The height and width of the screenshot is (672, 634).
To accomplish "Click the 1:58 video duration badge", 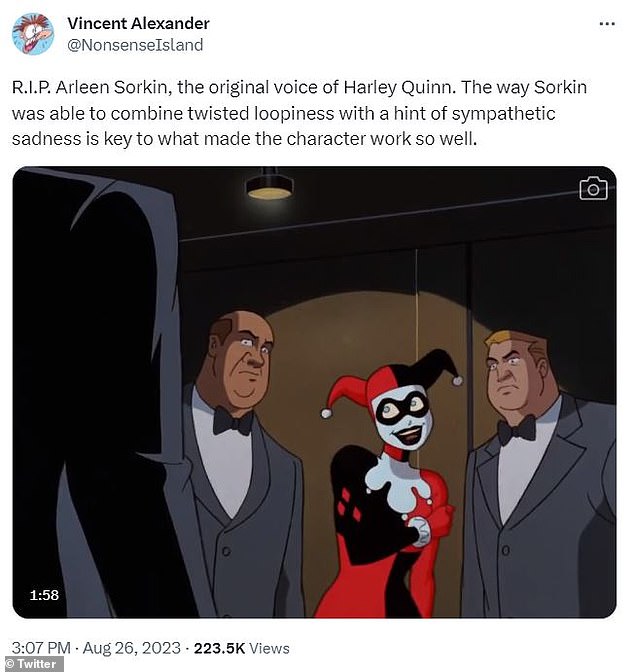I will tap(44, 595).
